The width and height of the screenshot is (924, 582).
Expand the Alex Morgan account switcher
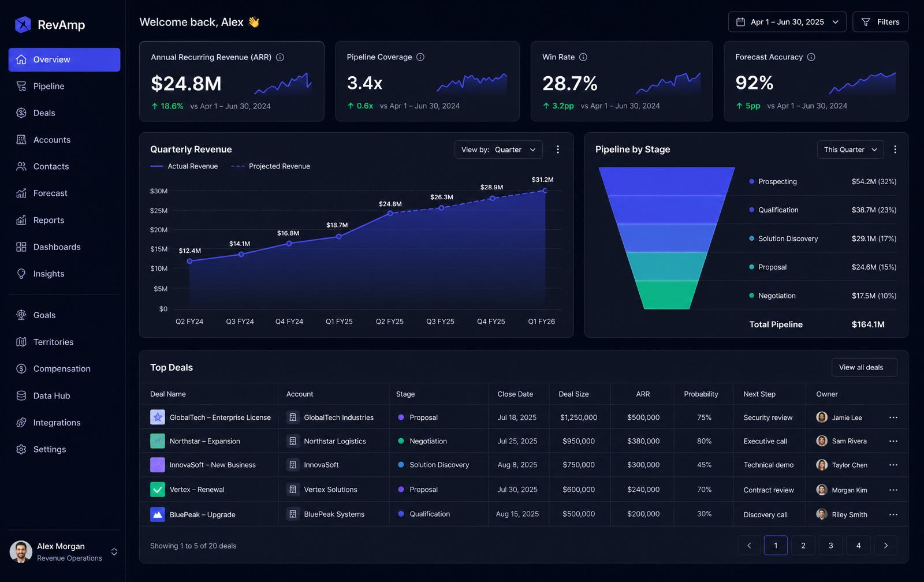114,552
